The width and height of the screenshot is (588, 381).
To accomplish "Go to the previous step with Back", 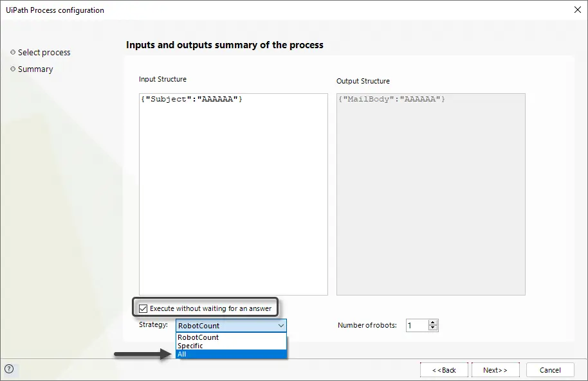I will pos(444,370).
